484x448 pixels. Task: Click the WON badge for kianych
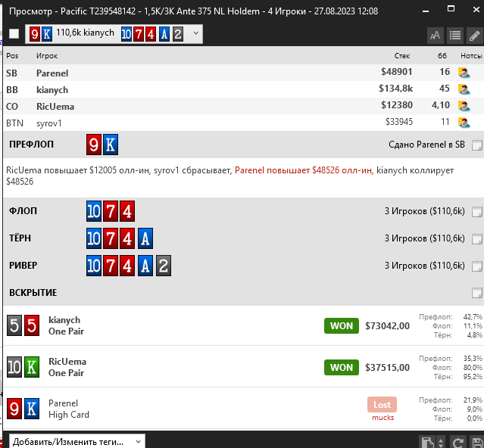(x=342, y=325)
